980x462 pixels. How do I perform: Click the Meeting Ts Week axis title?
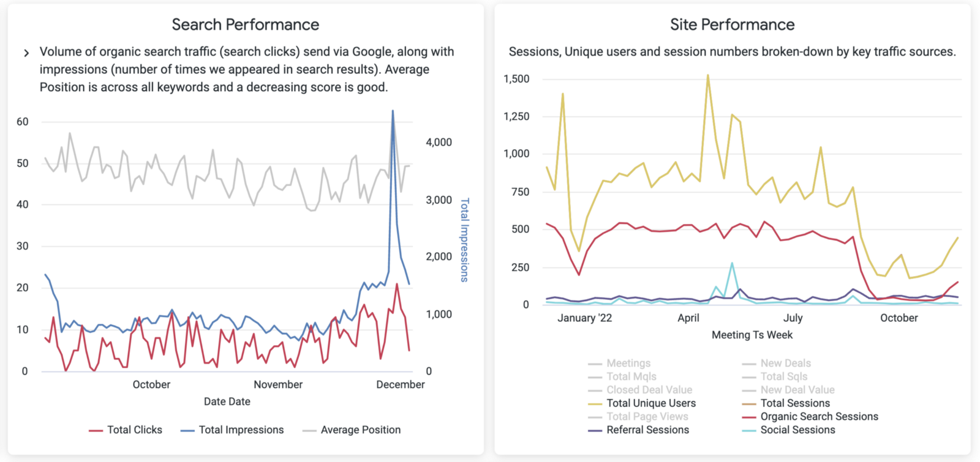pyautogui.click(x=752, y=335)
